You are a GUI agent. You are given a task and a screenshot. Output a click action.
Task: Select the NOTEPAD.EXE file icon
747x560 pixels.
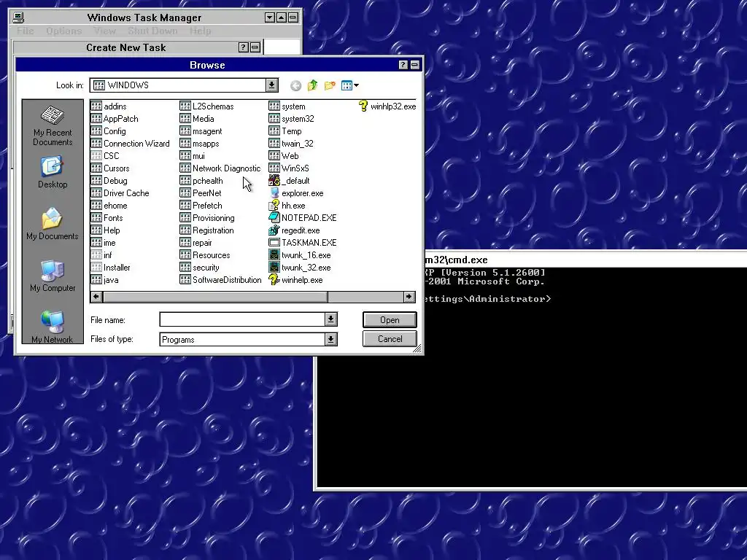click(x=274, y=217)
